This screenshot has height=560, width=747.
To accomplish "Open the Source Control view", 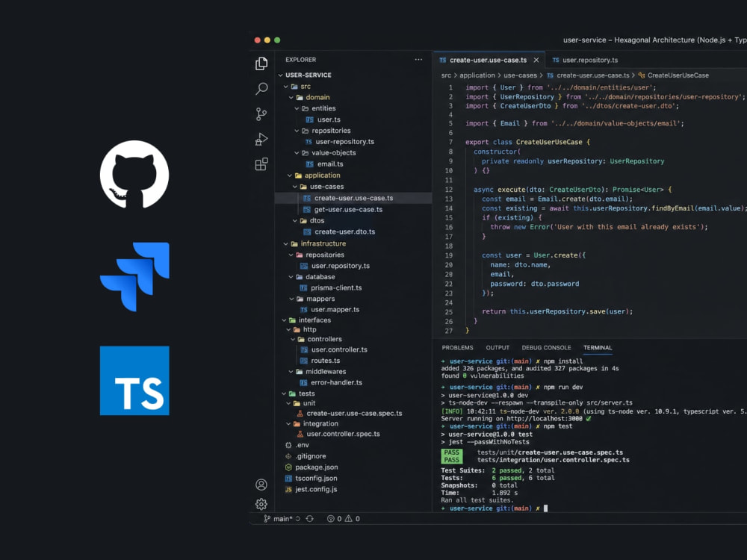I will click(261, 113).
